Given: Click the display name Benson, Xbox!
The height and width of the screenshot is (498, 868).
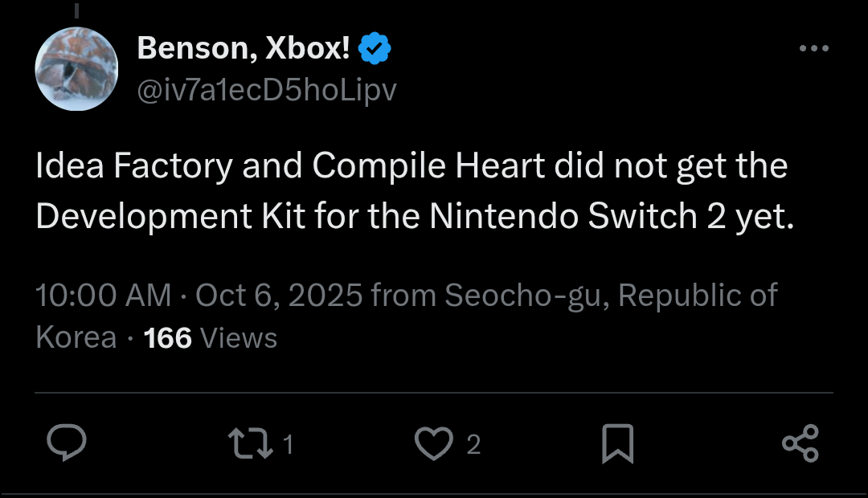Looking at the screenshot, I should 244,49.
